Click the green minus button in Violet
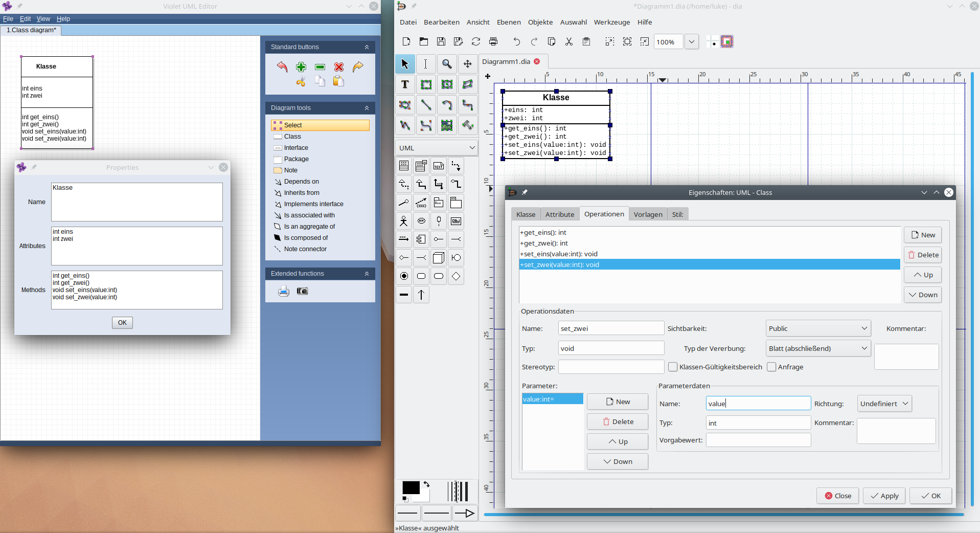 pyautogui.click(x=320, y=67)
